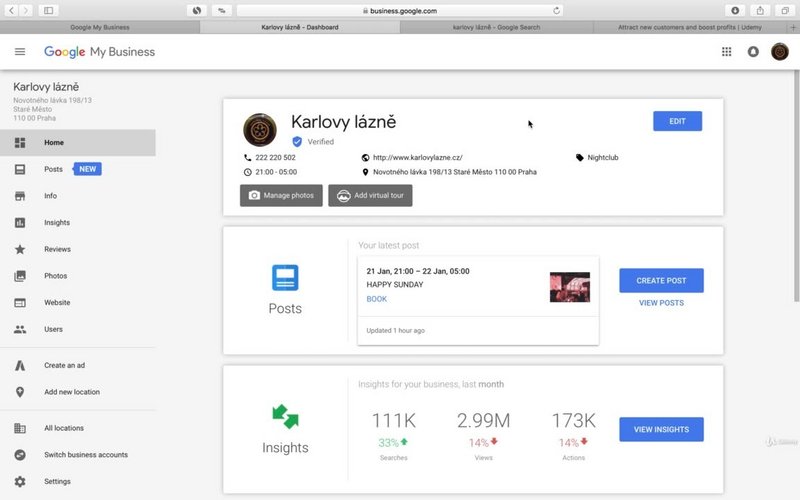Switch to the Udemy browser tab
This screenshot has height=500, width=800.
point(690,27)
